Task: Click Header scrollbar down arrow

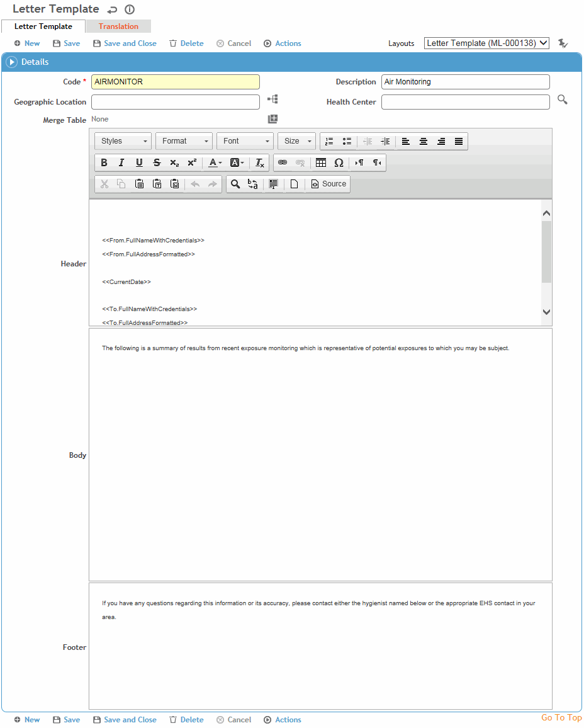Action: coord(546,312)
